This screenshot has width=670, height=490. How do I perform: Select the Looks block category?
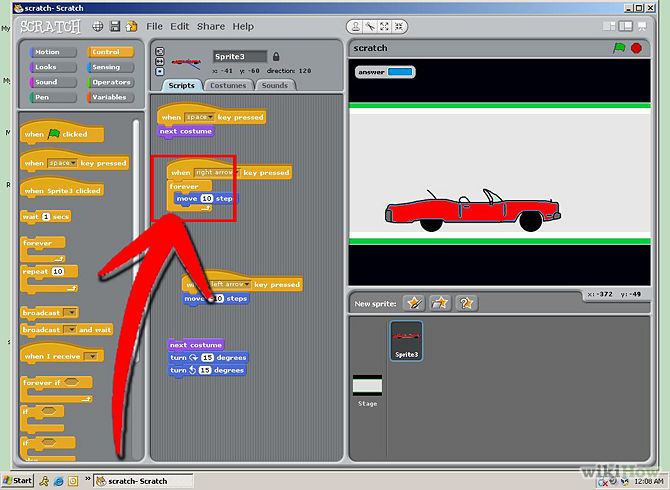[x=53, y=67]
